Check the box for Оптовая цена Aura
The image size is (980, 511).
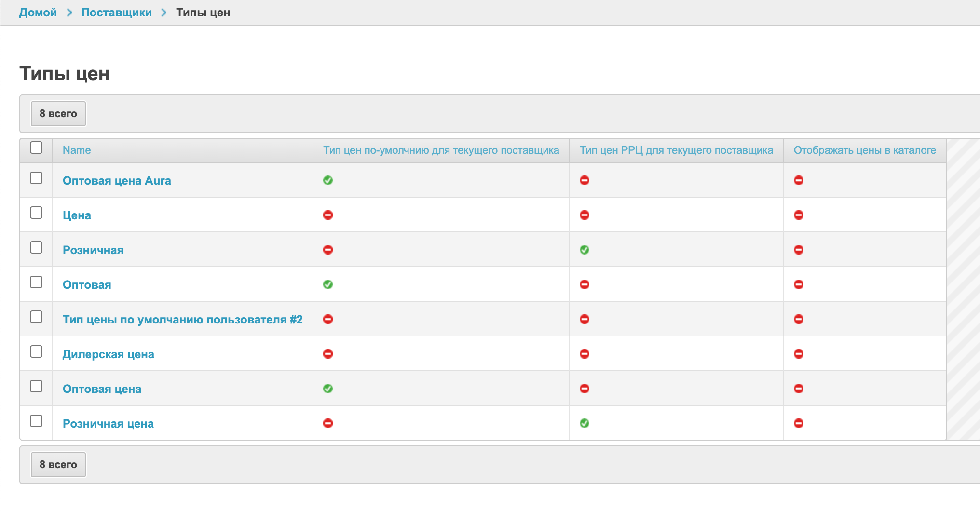(36, 178)
